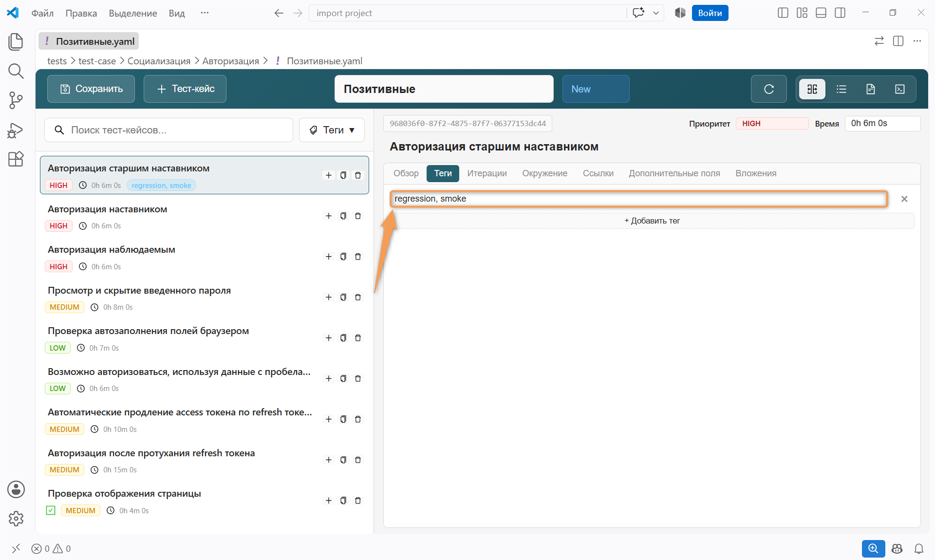Expand the chat dropdown chevron in title bar
This screenshot has height=560, width=935.
[656, 13]
